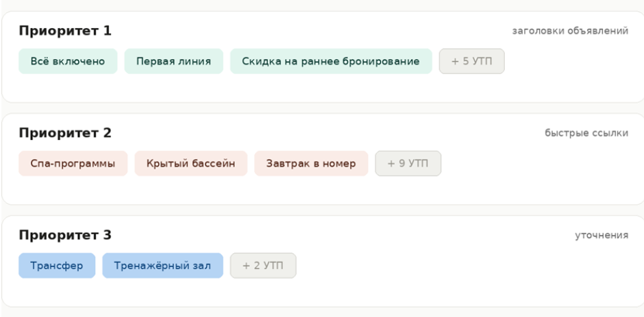Image resolution: width=644 pixels, height=317 pixels.
Task: Click the «Приоритет 3» heading
Action: (x=65, y=235)
